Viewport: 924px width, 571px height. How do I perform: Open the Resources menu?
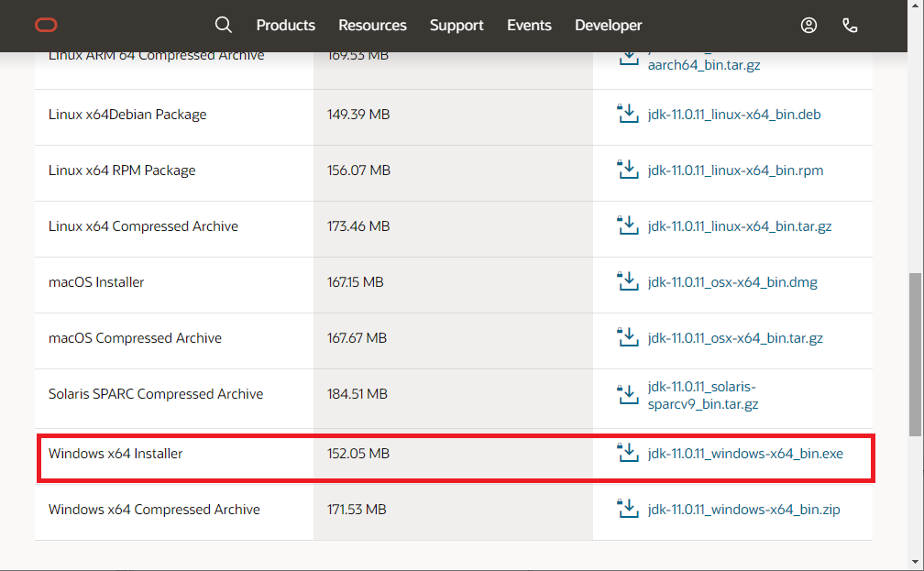point(372,26)
